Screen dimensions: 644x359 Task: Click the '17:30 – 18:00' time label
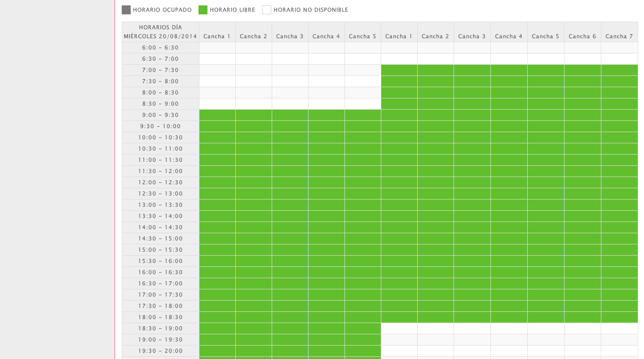(x=160, y=306)
